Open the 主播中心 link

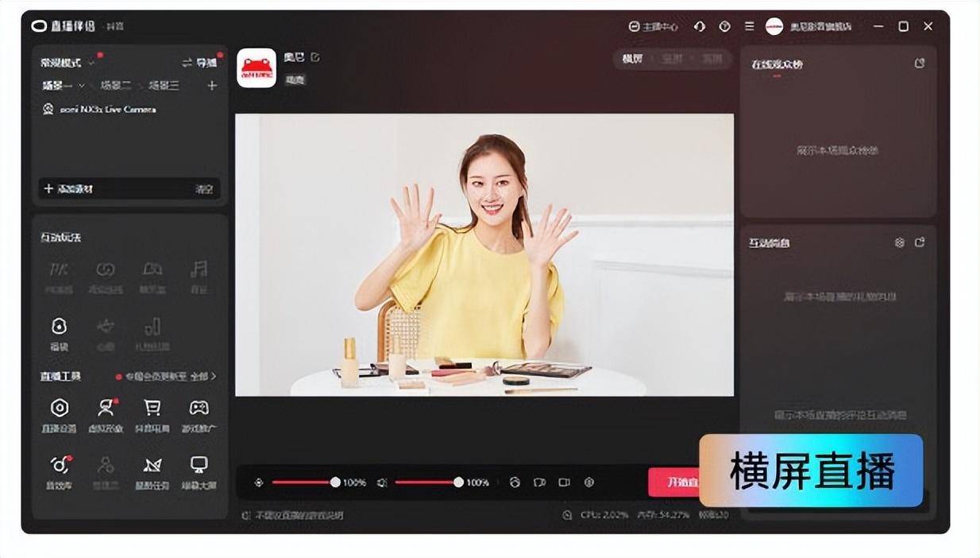654,26
